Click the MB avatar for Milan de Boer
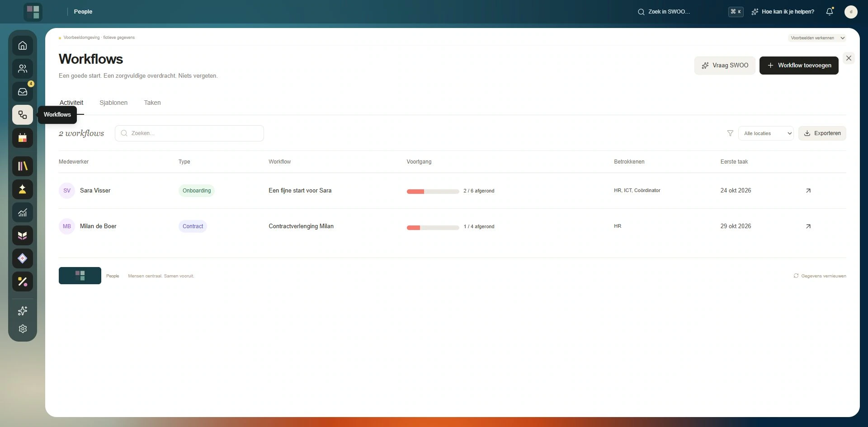The width and height of the screenshot is (868, 427). pyautogui.click(x=67, y=226)
